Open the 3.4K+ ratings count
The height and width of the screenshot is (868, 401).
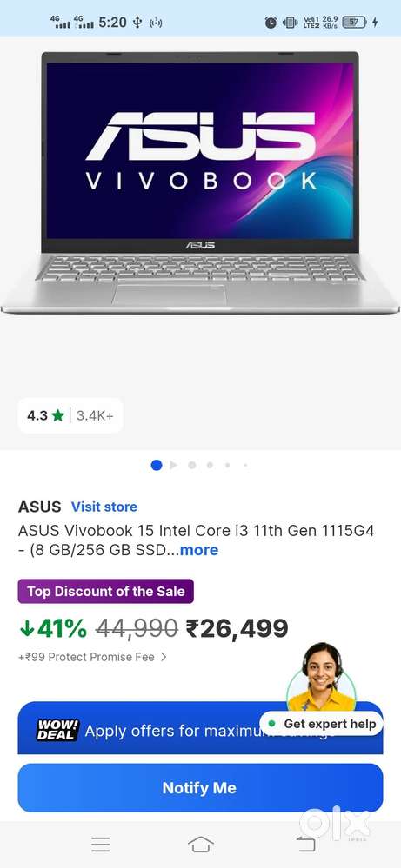95,415
